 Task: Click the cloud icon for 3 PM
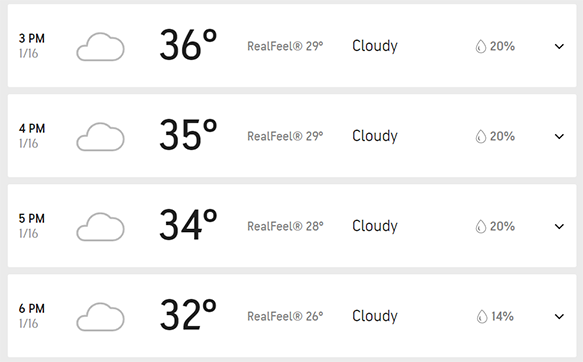pos(100,47)
